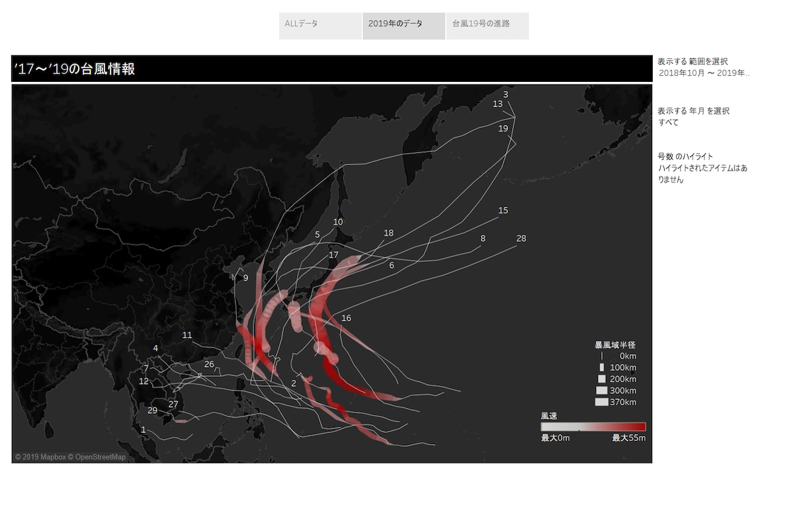Select typhoon label 11 over China
This screenshot has height=532, width=807.
[187, 335]
